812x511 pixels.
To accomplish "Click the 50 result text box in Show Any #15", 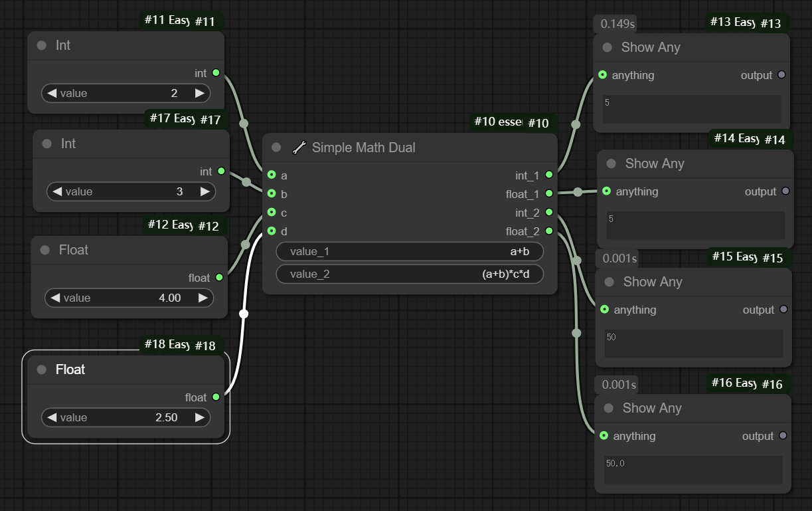I will pos(693,344).
